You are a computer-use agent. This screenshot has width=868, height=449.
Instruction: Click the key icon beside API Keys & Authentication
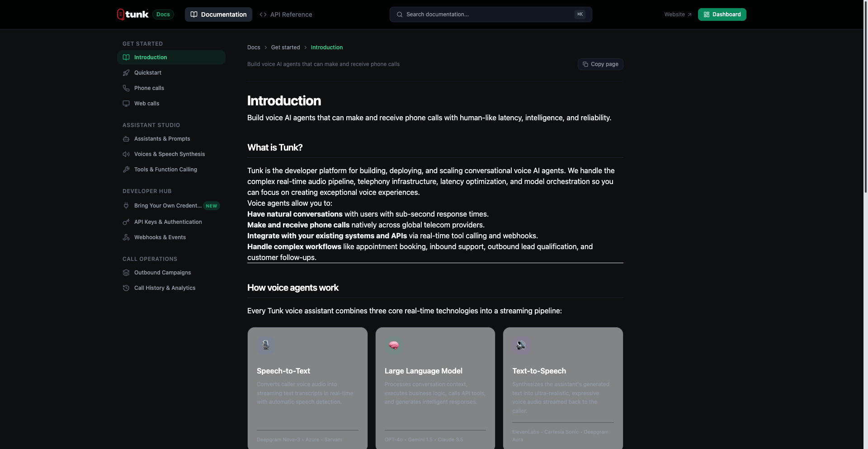(x=126, y=222)
